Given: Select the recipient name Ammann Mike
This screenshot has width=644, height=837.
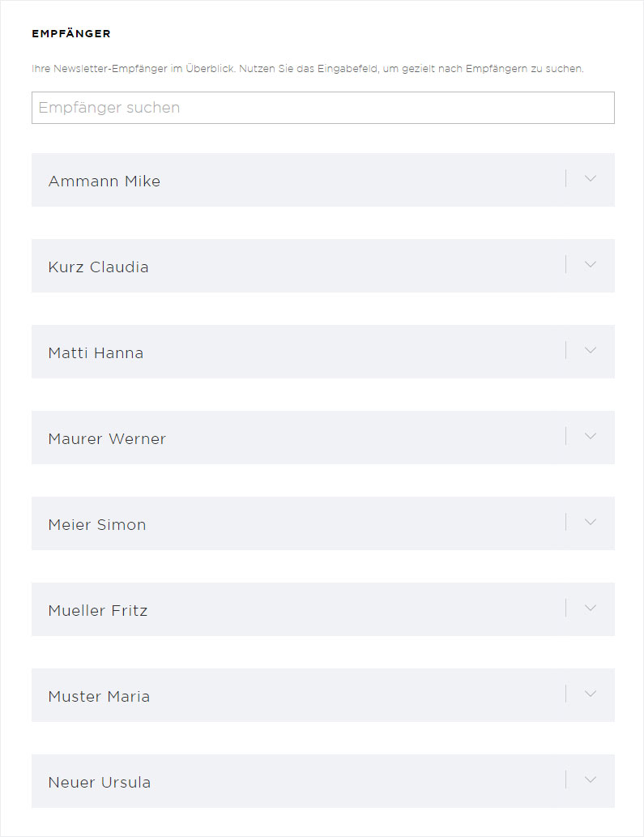Looking at the screenshot, I should 104,181.
